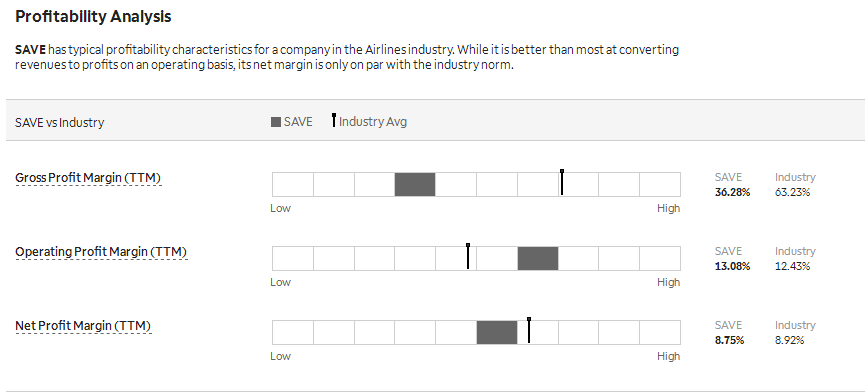Open Net Profit Margin (TTM) definition link
This screenshot has width=865, height=392.
point(83,326)
